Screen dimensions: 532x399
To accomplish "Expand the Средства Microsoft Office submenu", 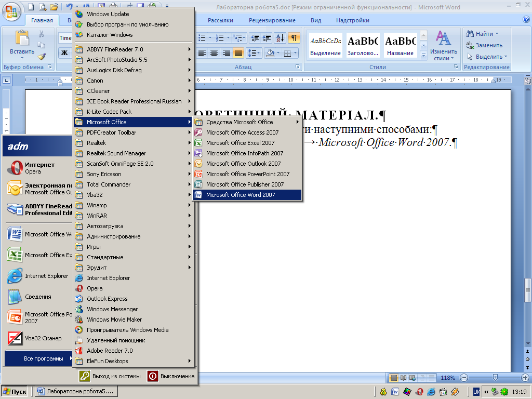I will click(x=247, y=122).
